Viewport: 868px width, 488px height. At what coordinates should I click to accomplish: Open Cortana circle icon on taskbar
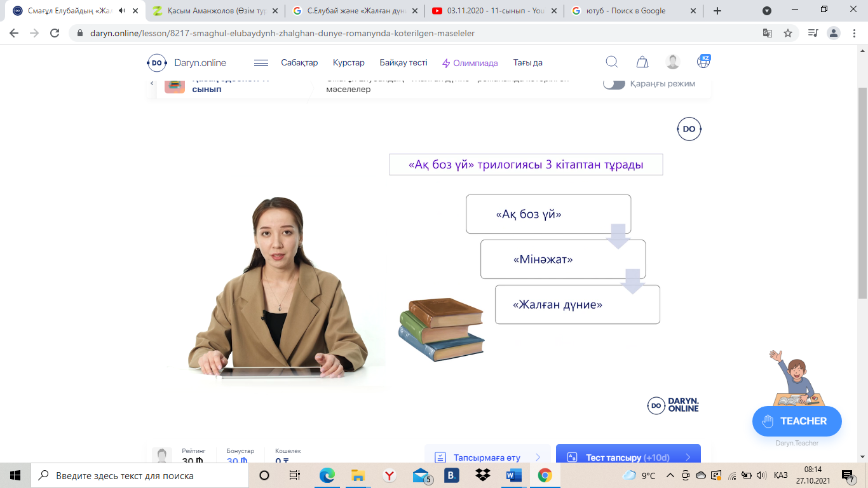click(264, 475)
